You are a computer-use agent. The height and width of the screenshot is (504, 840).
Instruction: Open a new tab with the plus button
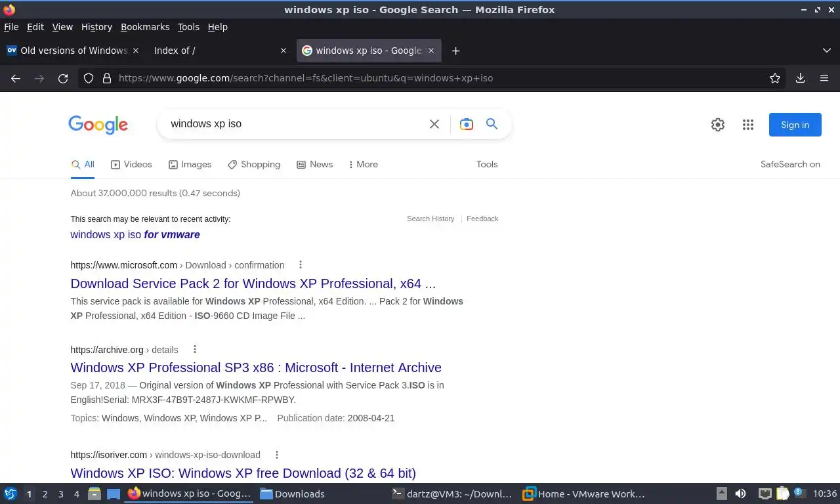(x=455, y=51)
